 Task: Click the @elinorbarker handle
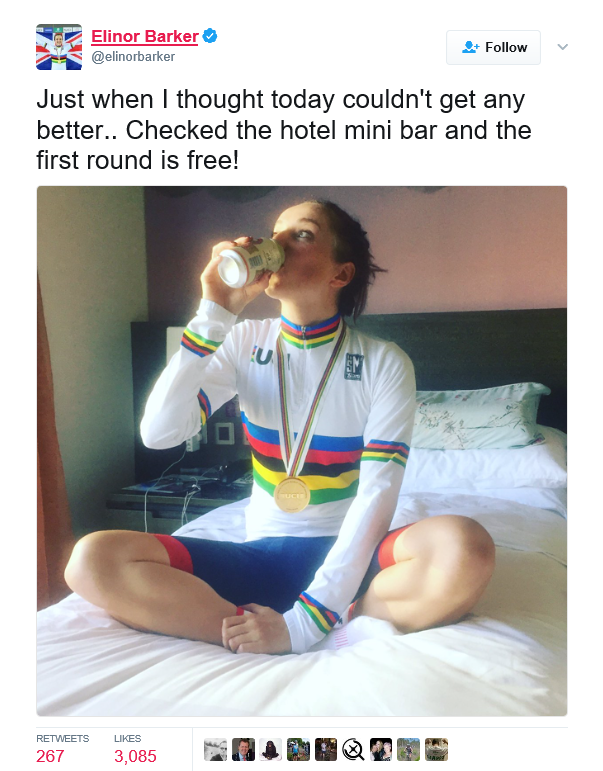(133, 57)
